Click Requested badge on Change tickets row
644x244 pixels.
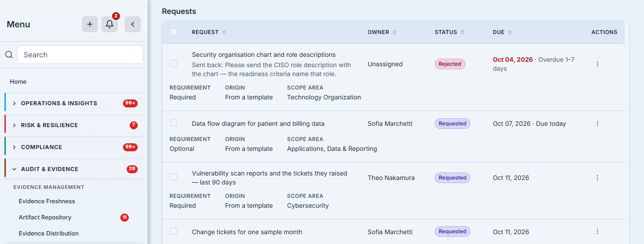pyautogui.click(x=453, y=231)
